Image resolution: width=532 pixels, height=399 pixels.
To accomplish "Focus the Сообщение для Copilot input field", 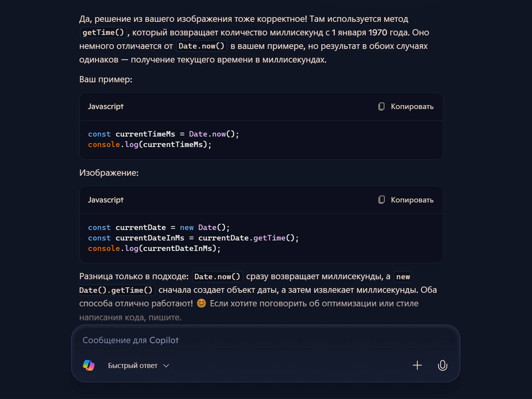I will click(265, 340).
